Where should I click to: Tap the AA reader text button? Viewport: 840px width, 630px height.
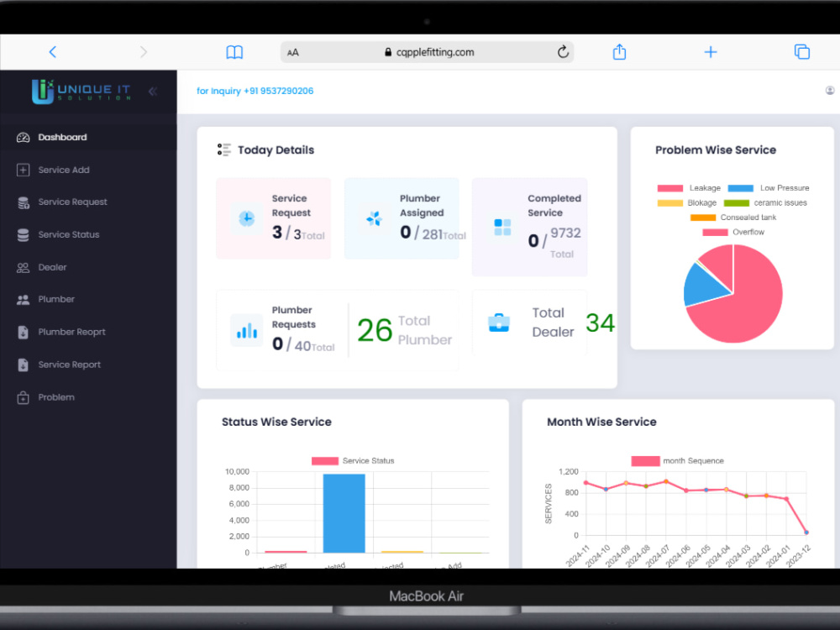(293, 52)
